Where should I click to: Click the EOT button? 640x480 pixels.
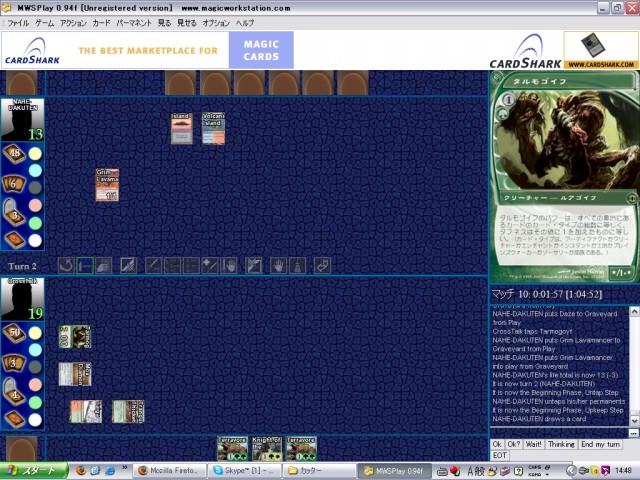tap(500, 455)
